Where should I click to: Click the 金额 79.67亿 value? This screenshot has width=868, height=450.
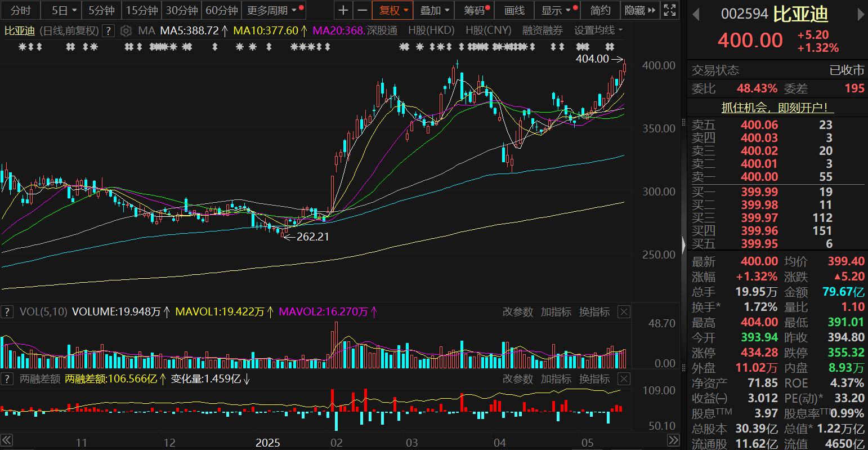[x=843, y=292]
